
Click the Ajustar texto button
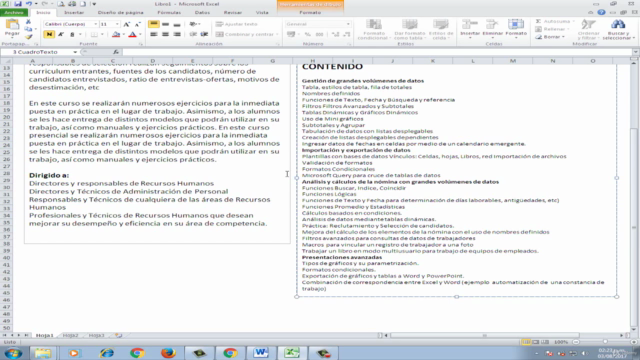tap(237, 24)
